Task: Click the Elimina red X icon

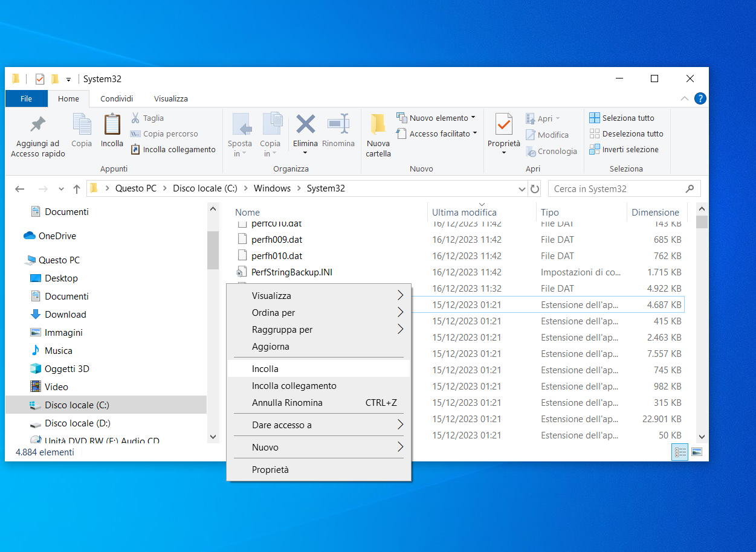Action: click(x=305, y=125)
